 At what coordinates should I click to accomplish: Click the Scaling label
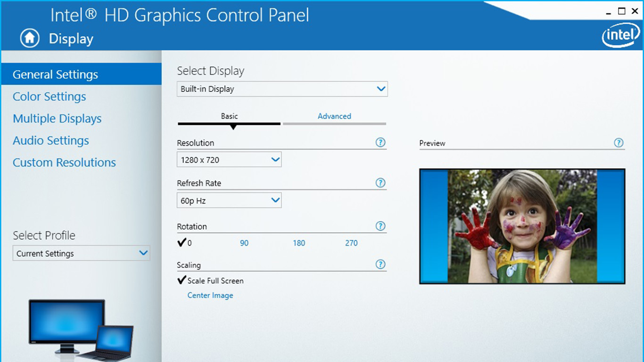click(x=189, y=265)
